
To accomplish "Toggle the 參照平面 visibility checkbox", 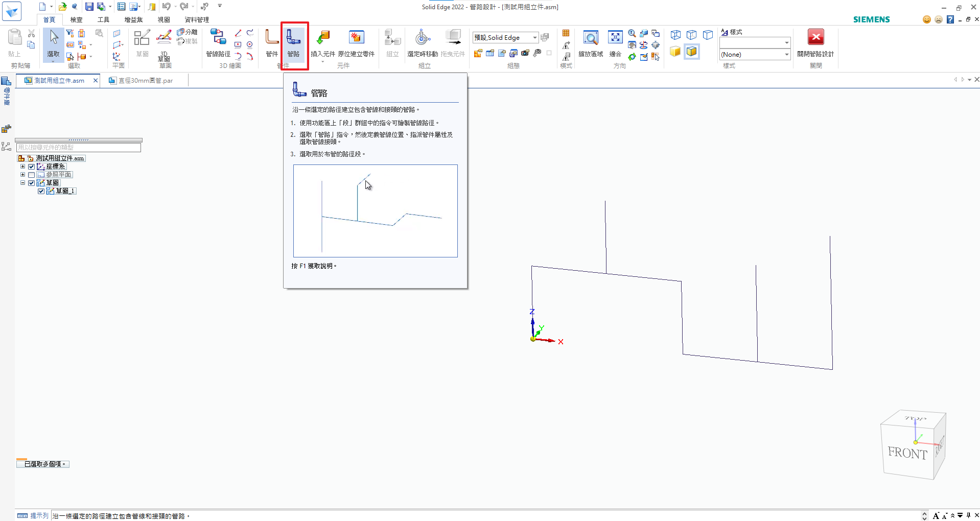I will click(32, 175).
